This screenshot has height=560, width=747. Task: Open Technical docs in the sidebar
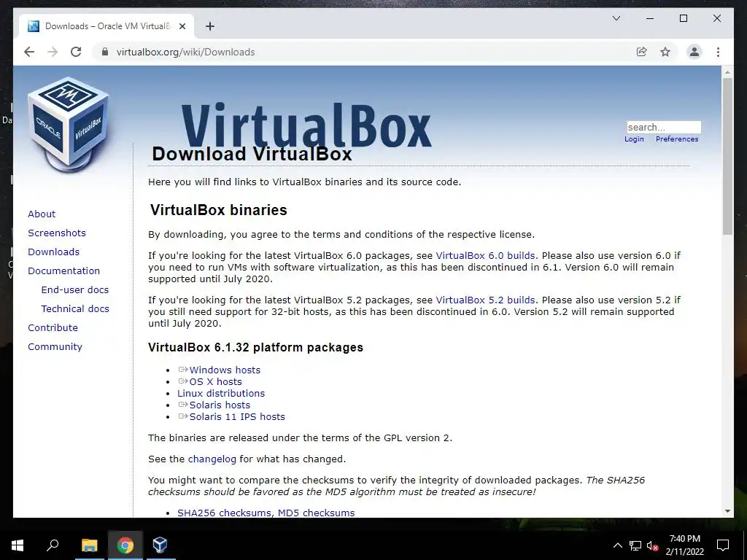75,309
